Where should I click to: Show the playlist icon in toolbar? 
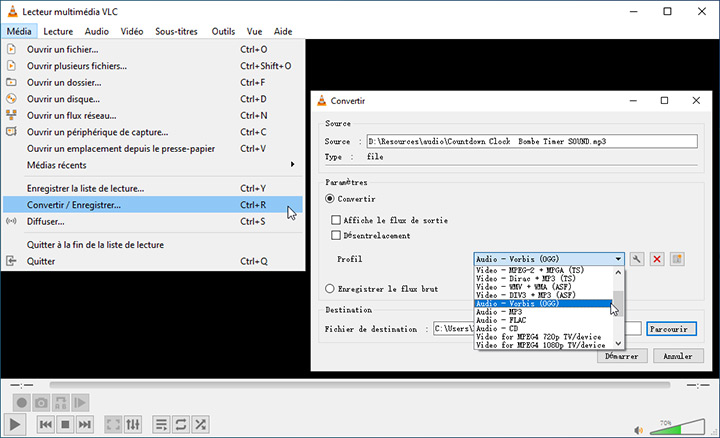pos(161,425)
